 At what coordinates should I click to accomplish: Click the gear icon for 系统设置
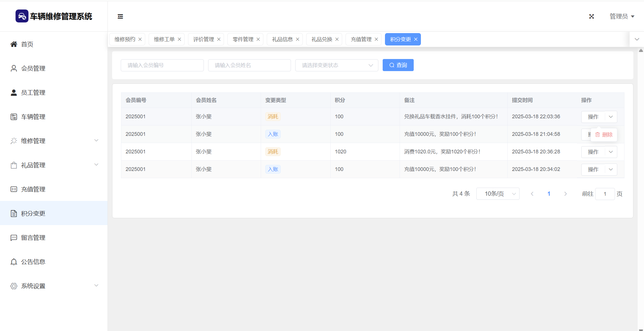[14, 286]
